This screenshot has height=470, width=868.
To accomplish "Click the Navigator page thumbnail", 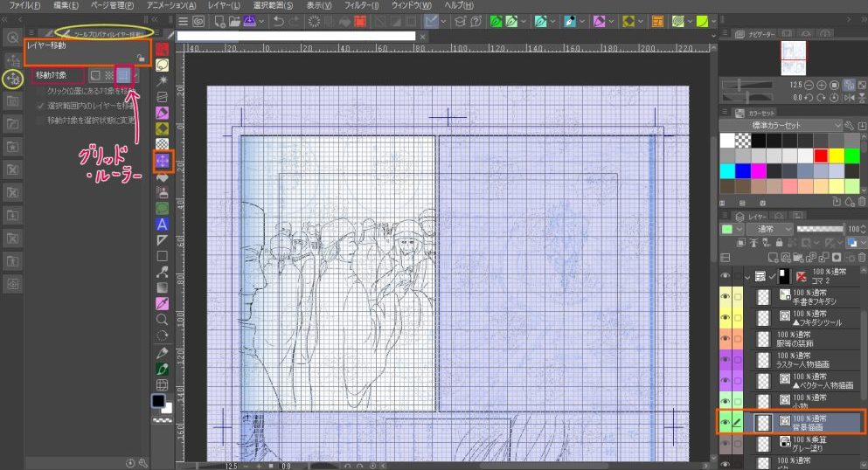I will point(795,55).
